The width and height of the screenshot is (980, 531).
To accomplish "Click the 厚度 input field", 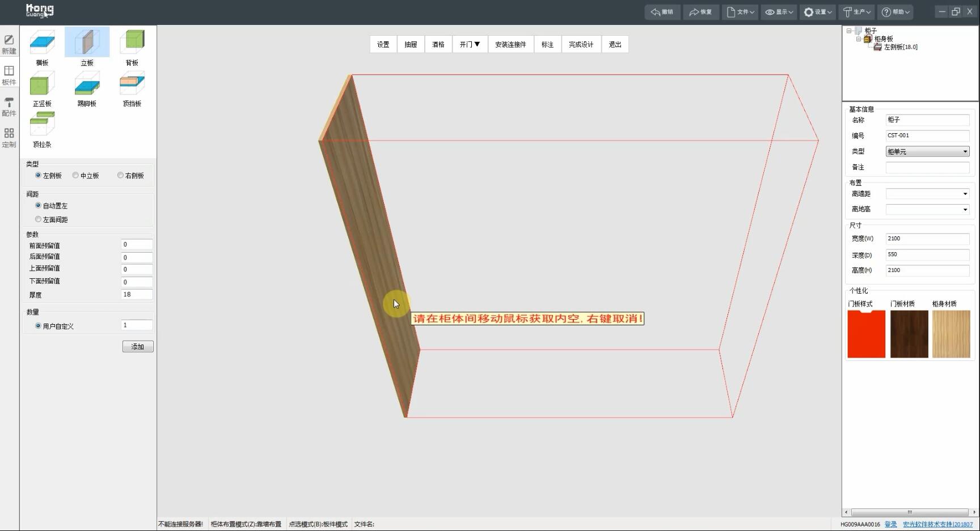I will pyautogui.click(x=137, y=294).
